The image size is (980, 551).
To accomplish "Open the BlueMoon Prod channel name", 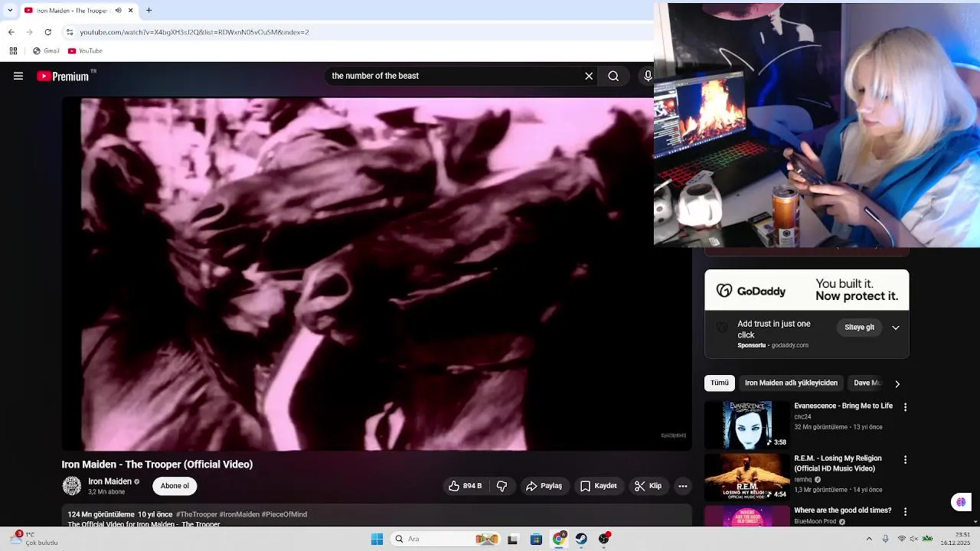I will (x=815, y=522).
